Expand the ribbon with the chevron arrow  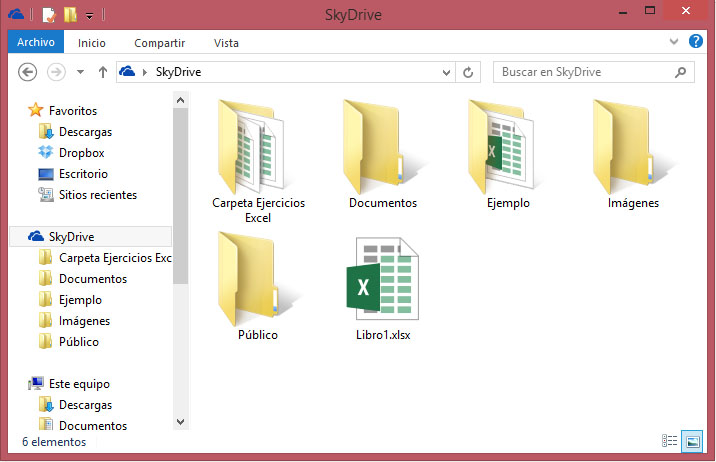[x=673, y=43]
